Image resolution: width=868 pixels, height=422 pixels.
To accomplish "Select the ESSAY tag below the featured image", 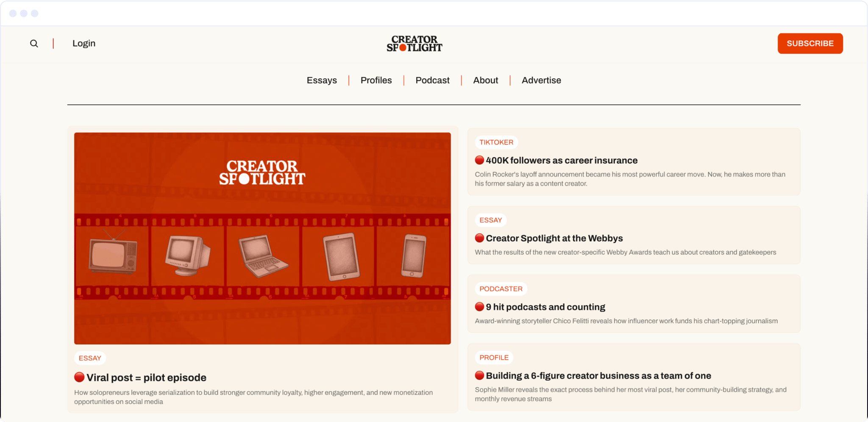I will (x=90, y=358).
